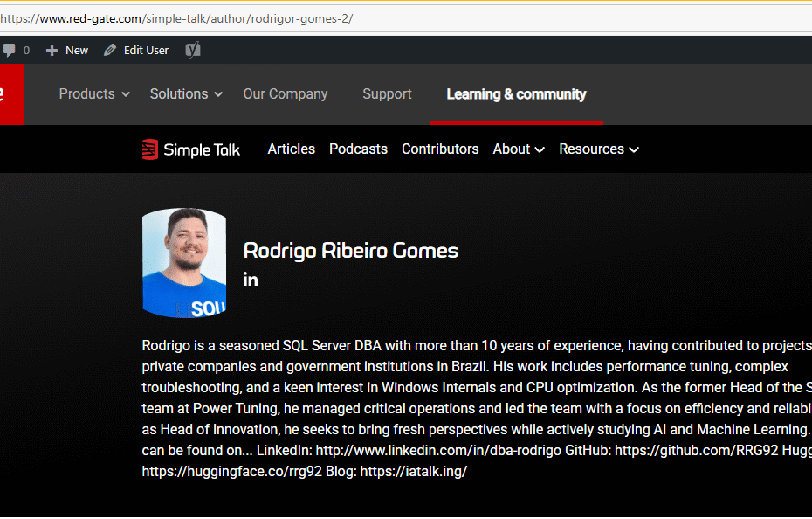Click the GitHub URL text in bio
The image size is (812, 519).
[697, 450]
